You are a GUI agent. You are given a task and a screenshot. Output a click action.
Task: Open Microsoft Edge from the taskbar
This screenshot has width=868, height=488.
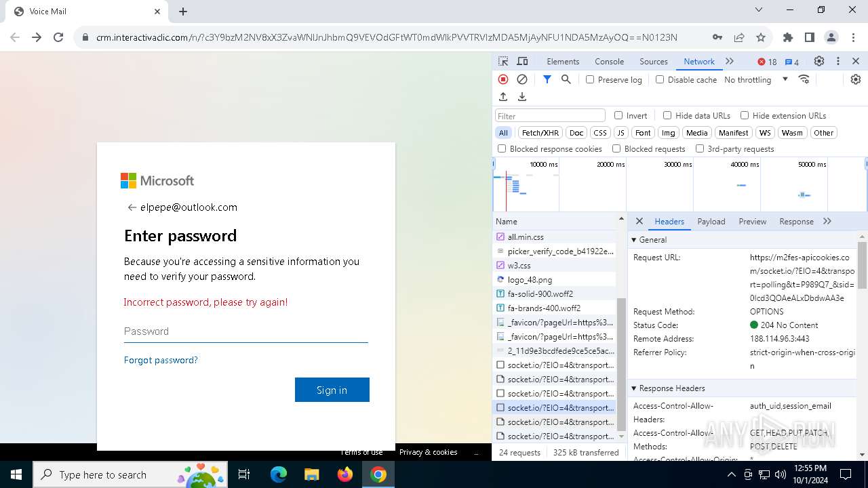pyautogui.click(x=279, y=474)
